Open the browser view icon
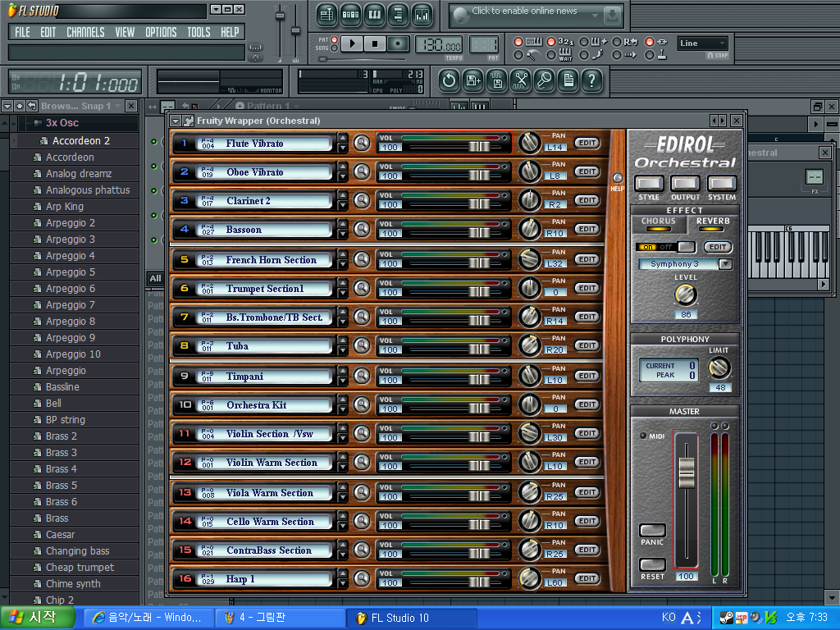 pyautogui.click(x=398, y=15)
